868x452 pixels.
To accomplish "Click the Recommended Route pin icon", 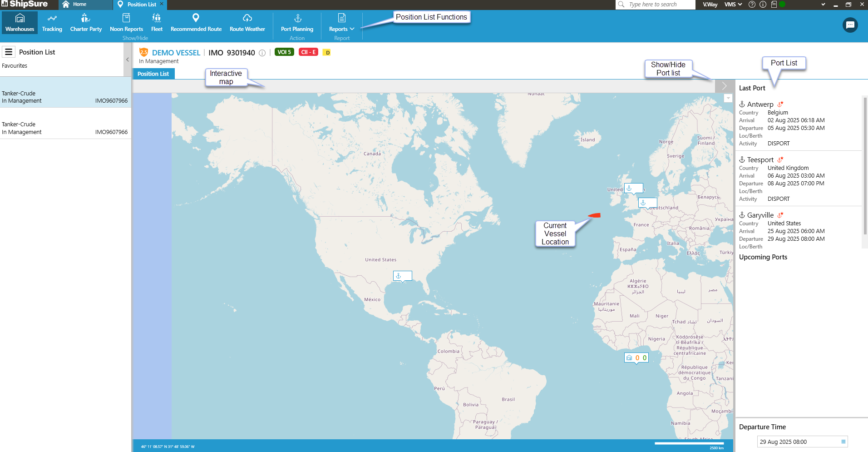I will coord(196,18).
